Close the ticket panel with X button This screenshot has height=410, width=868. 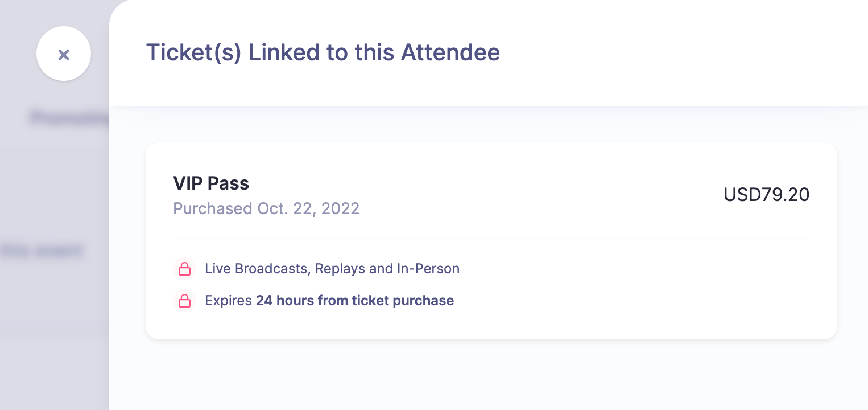click(64, 54)
